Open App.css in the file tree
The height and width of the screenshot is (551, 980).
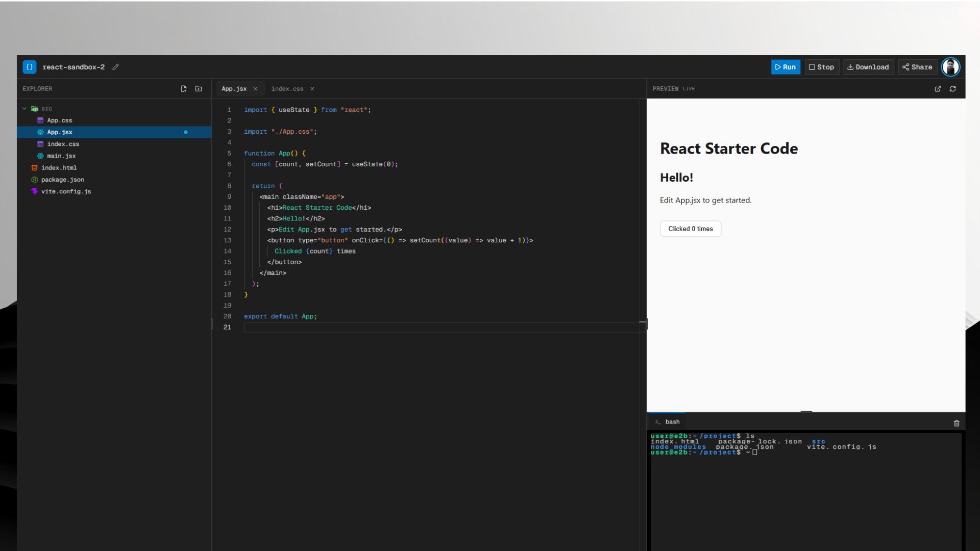60,120
